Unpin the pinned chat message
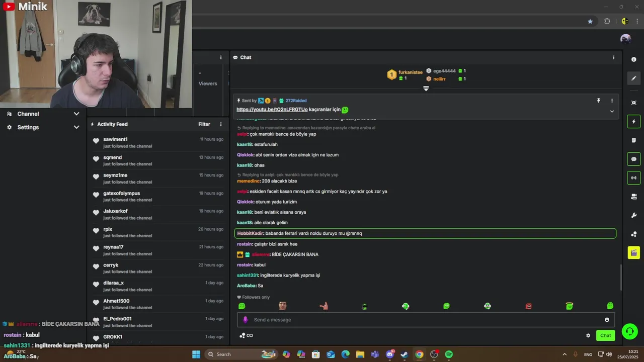The image size is (644, 362). click(598, 101)
